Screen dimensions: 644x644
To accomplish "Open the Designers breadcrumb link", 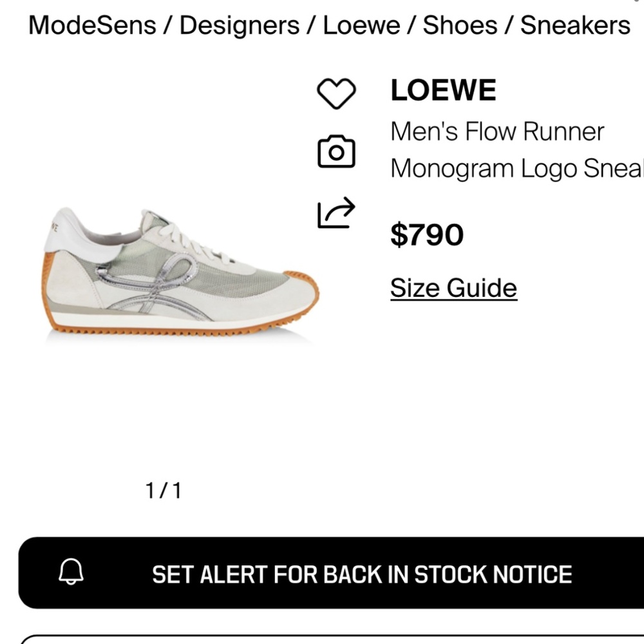I will coord(238,26).
